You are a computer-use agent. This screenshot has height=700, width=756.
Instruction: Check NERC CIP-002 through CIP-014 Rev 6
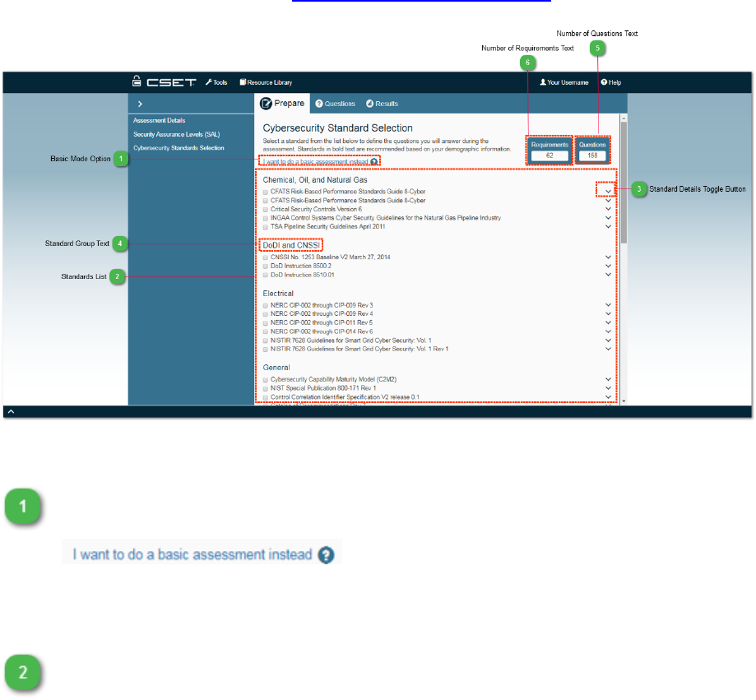[x=266, y=332]
